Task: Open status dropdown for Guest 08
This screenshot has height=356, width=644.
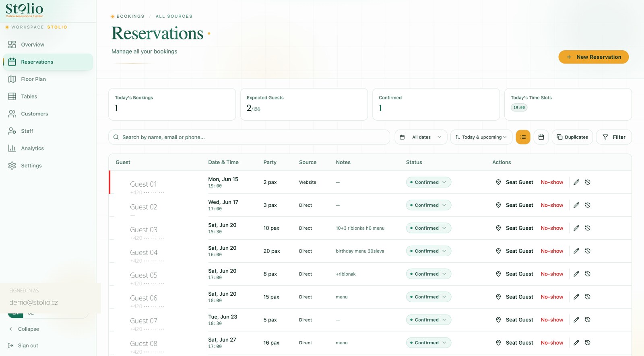Action: tap(429, 343)
